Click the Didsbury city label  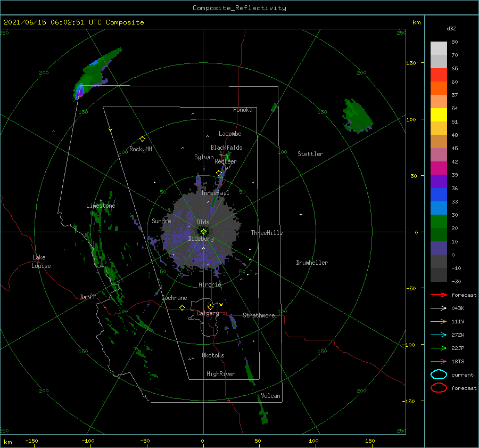(x=201, y=239)
